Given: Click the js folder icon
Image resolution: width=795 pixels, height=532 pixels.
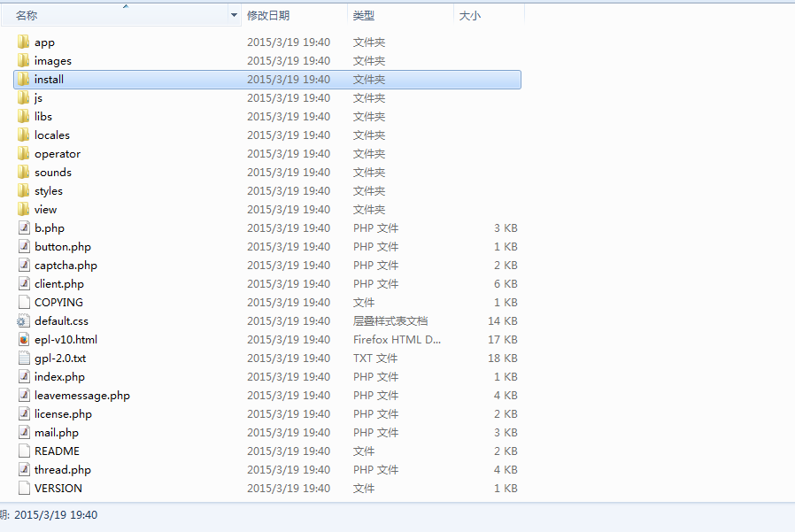Looking at the screenshot, I should pos(23,98).
